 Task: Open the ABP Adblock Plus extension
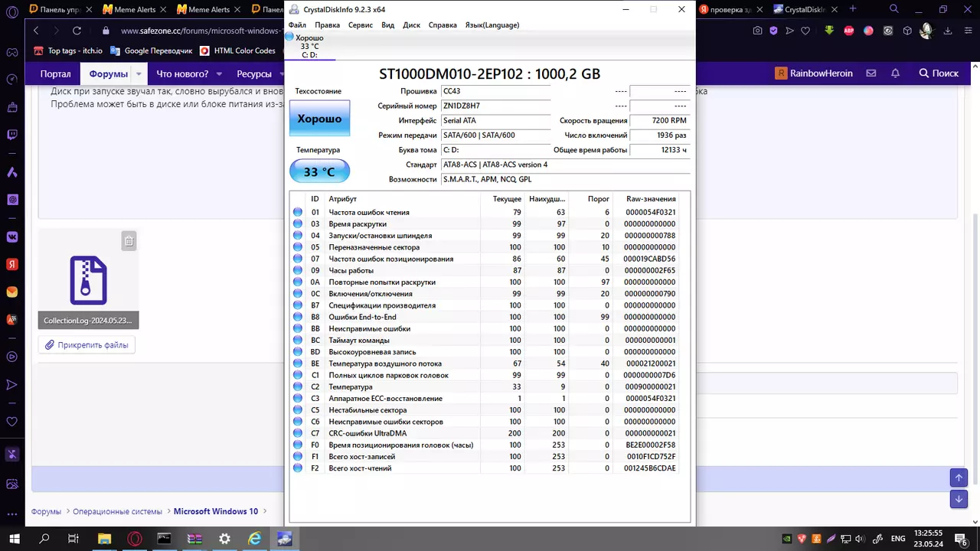[848, 31]
